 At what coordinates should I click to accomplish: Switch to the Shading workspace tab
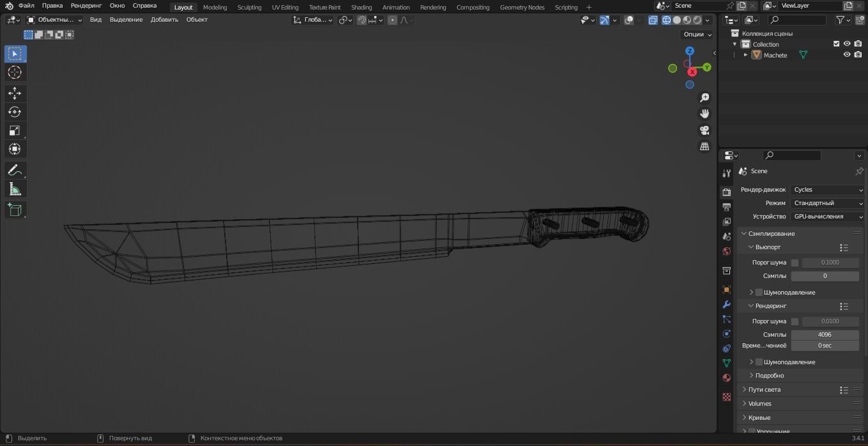pyautogui.click(x=361, y=7)
